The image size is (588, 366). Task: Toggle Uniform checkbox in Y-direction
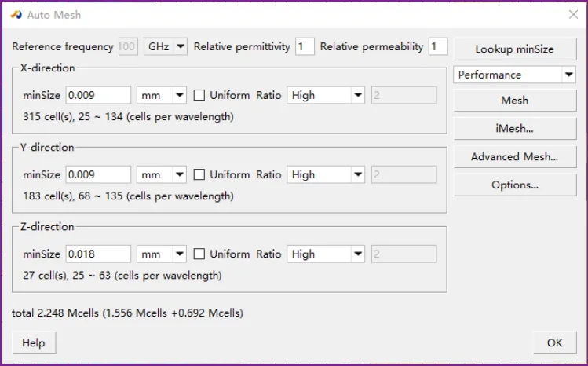[199, 174]
